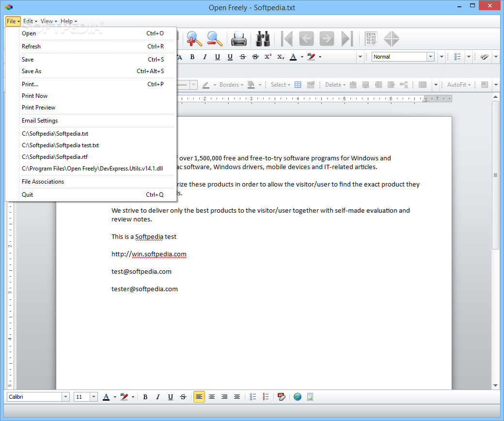Screen dimensions: 504x421
Task: Click the paperclip-style icon in upper right toolbar
Action: pos(485,57)
